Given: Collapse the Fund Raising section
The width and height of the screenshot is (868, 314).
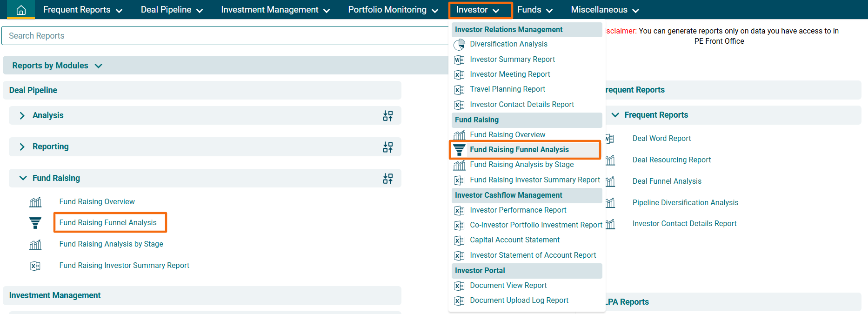Looking at the screenshot, I should (x=23, y=178).
